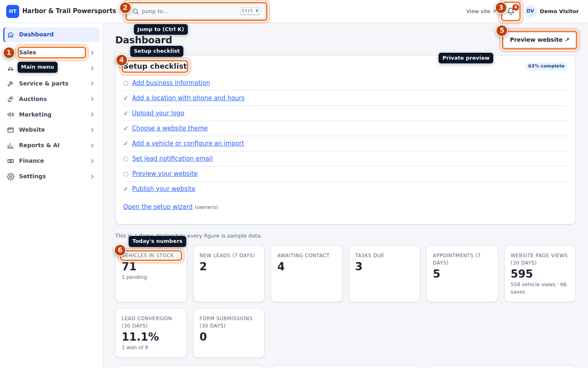The width and height of the screenshot is (588, 368).
Task: Expand the Marketing chevron
Action: [x=92, y=114]
